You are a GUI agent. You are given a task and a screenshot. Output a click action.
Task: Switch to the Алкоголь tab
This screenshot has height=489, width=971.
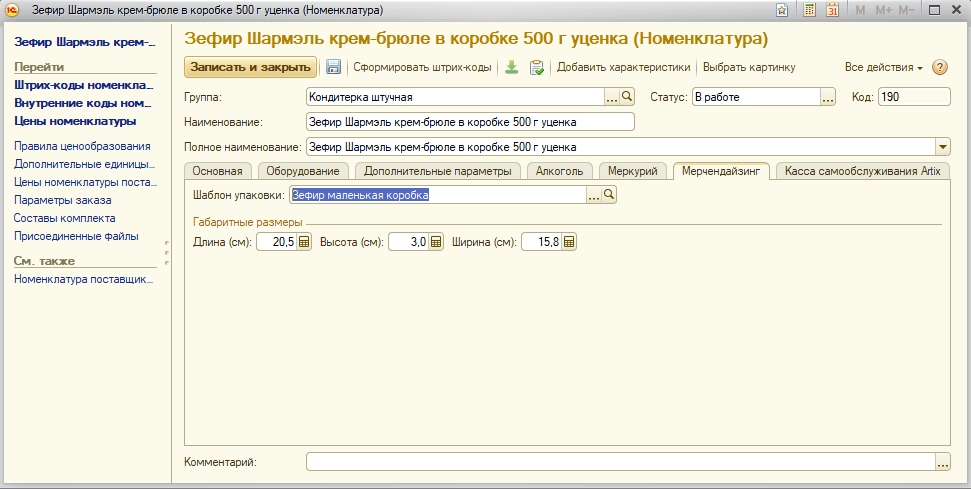(x=559, y=171)
